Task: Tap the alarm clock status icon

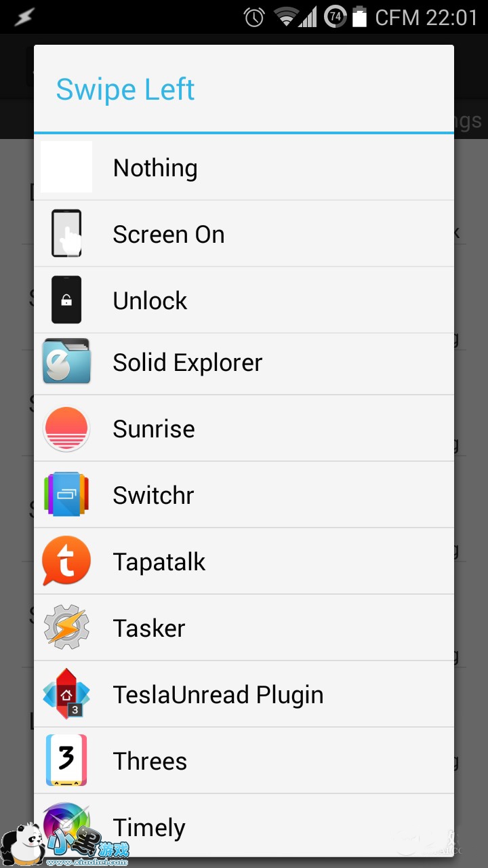Action: click(254, 17)
